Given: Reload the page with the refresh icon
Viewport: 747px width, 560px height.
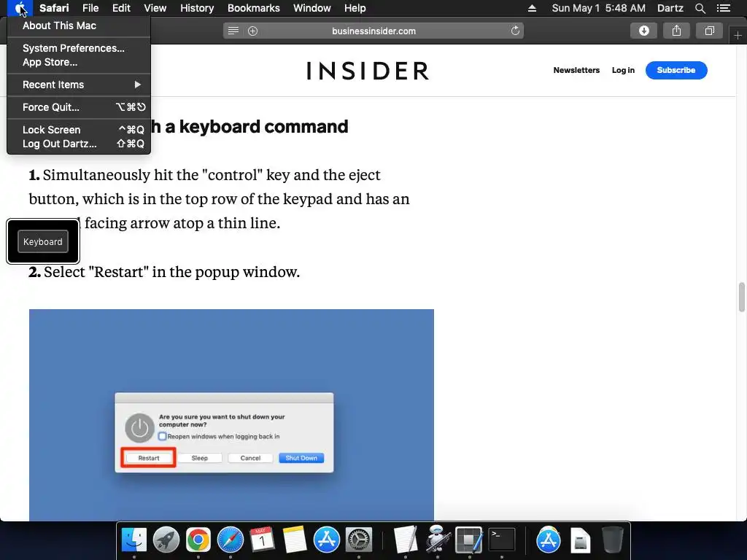Looking at the screenshot, I should (515, 31).
